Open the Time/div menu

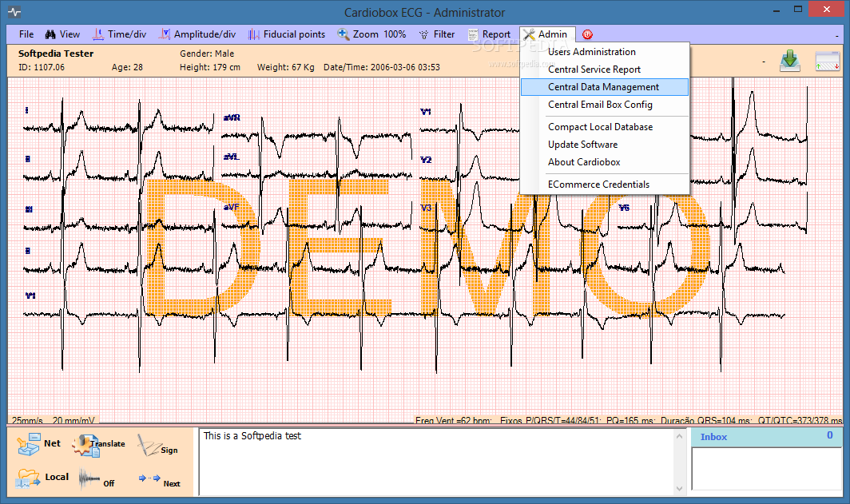[119, 34]
